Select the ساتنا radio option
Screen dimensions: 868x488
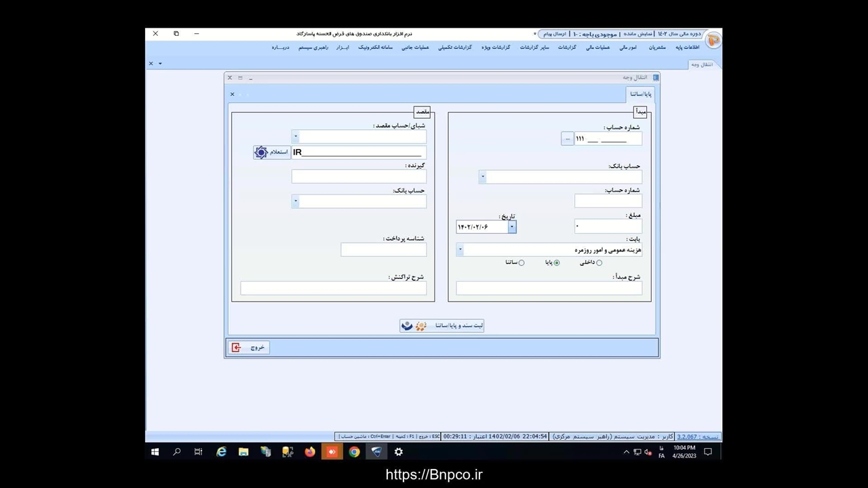point(521,263)
